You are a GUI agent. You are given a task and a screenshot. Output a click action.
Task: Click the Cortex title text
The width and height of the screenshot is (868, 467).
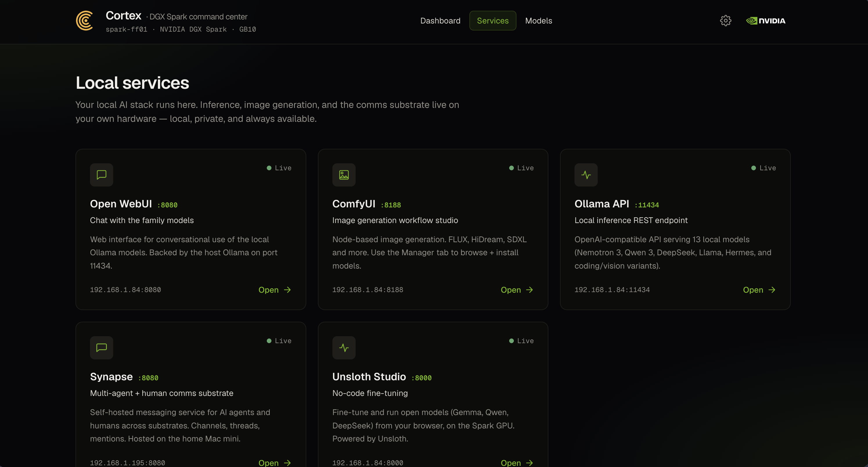click(123, 15)
